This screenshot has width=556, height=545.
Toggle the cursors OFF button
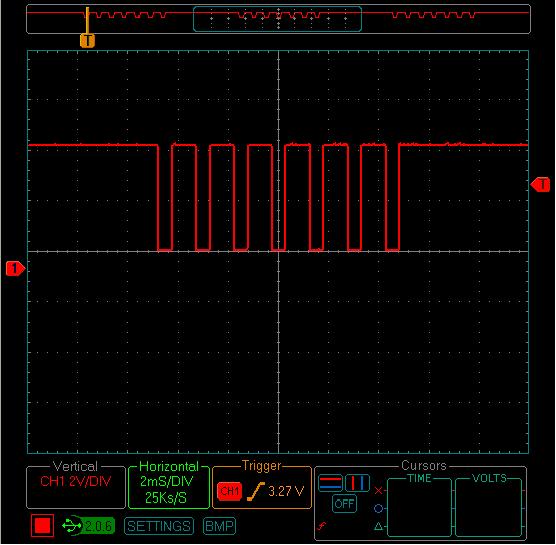pos(344,504)
